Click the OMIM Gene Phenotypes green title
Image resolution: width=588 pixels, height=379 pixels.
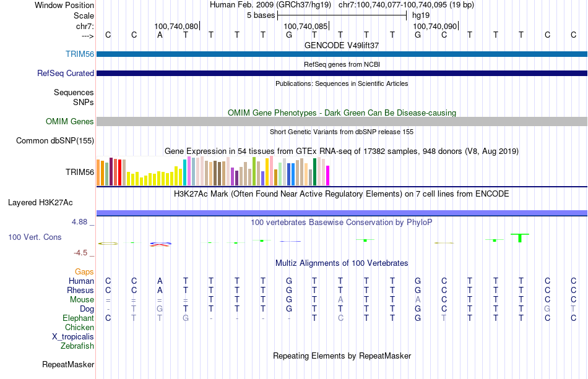coord(342,113)
